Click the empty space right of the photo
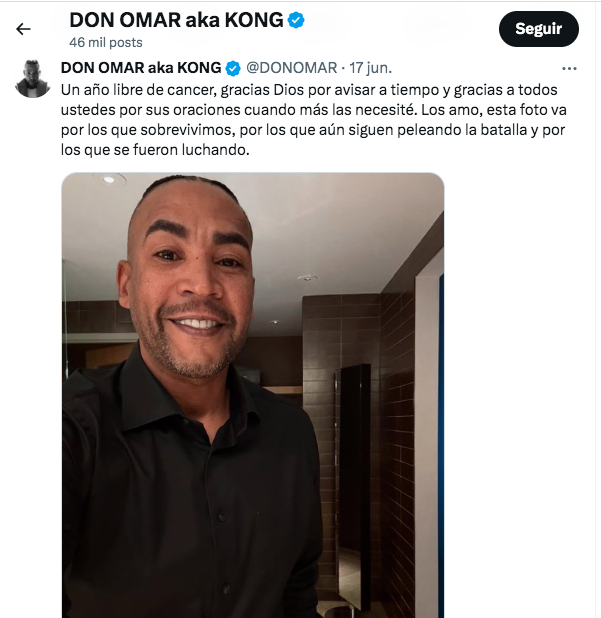Screen dimensions: 601x618 (x=518, y=394)
